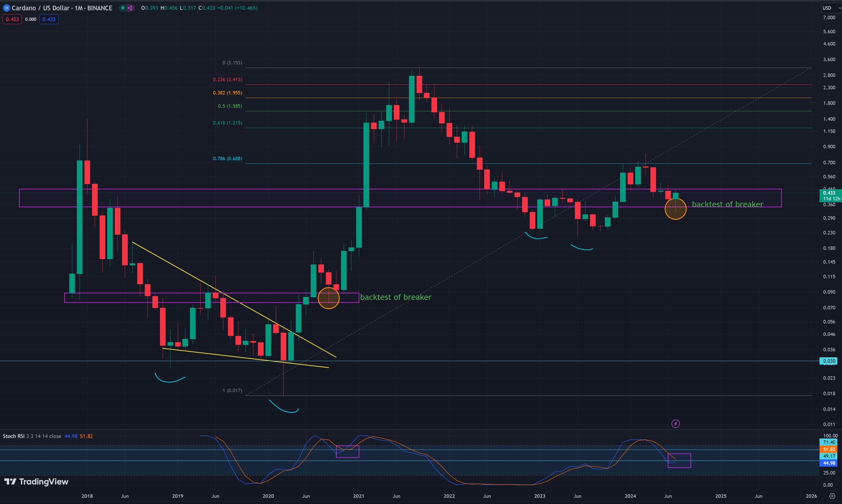Click the cyan 49.17 label on RSI axis

(829, 456)
